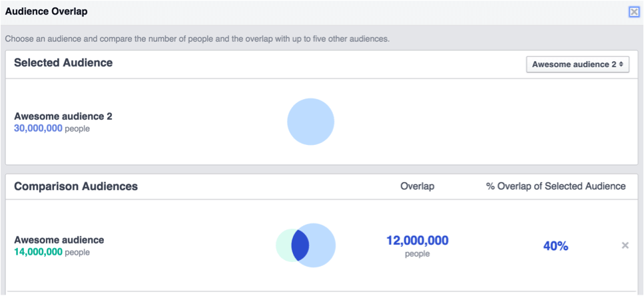The image size is (644, 296).
Task: Click the 40% overlap percentage
Action: [x=555, y=246]
